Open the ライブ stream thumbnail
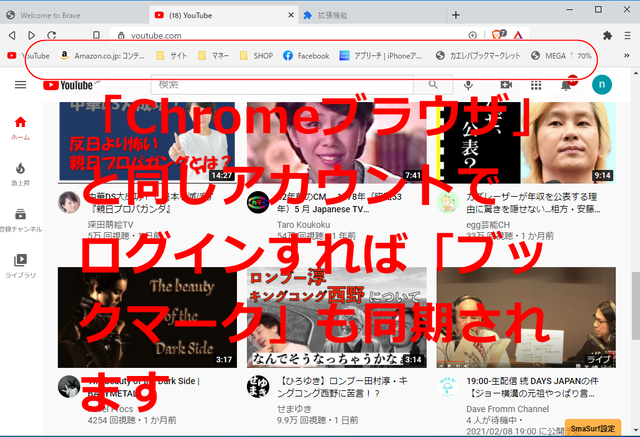The image size is (640, 437). [526, 317]
